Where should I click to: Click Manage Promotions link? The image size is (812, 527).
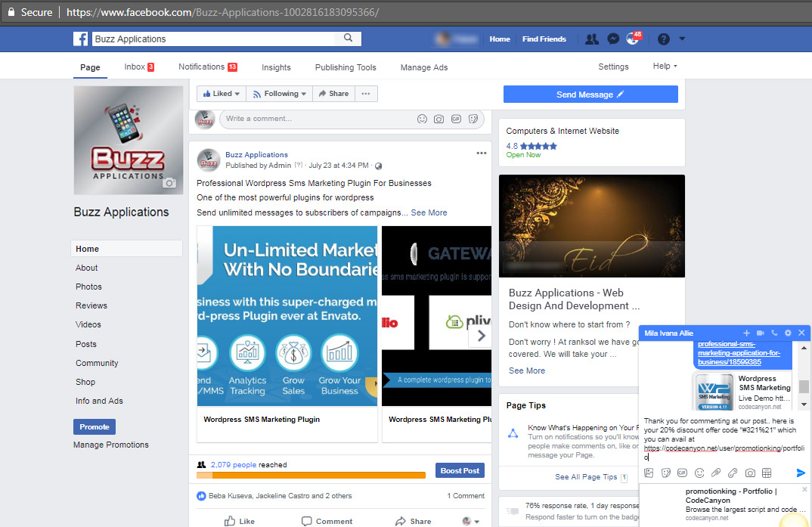click(111, 445)
